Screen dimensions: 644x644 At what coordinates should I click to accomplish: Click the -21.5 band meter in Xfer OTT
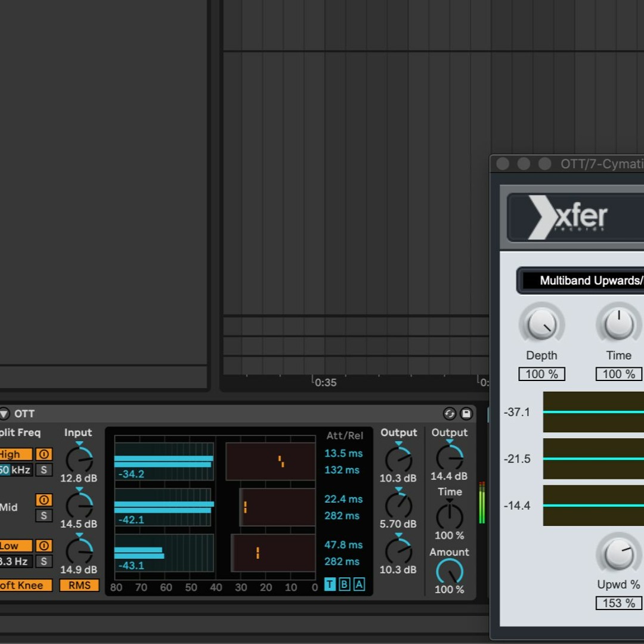coord(593,459)
